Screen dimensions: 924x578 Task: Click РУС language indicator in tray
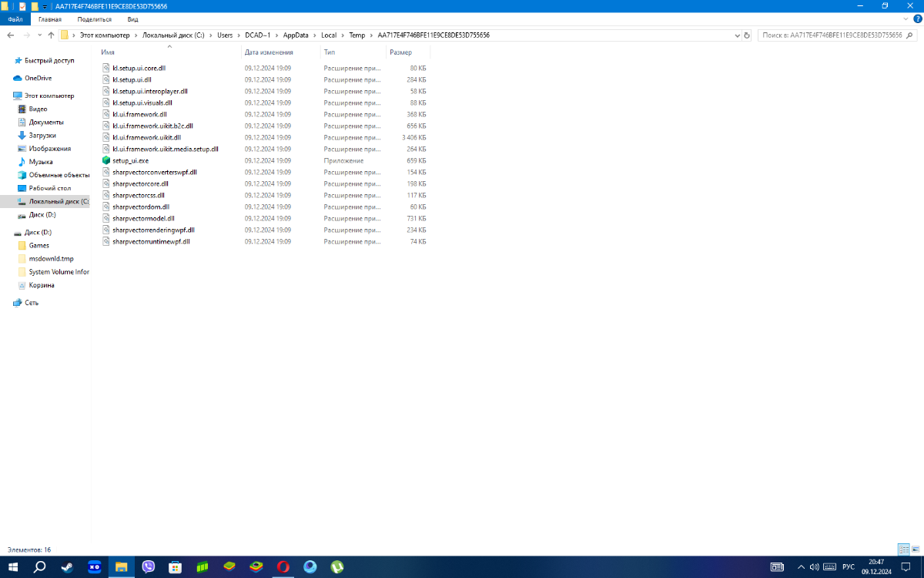(x=849, y=566)
